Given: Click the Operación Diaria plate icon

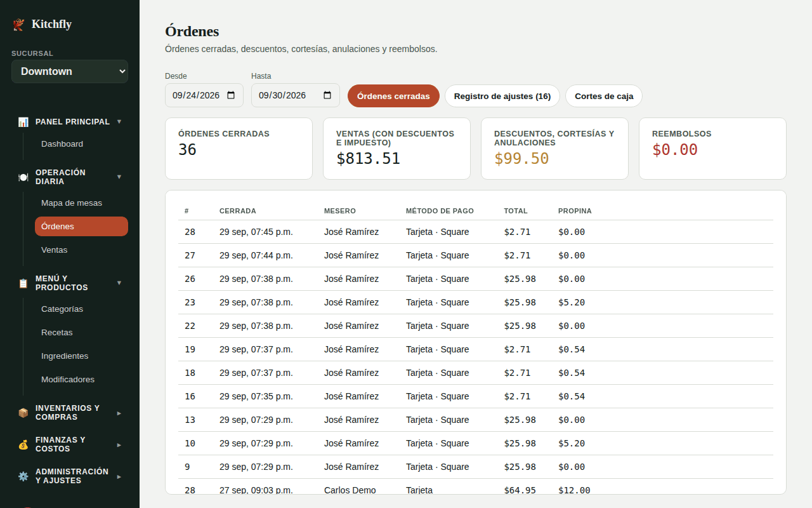Looking at the screenshot, I should coord(23,177).
